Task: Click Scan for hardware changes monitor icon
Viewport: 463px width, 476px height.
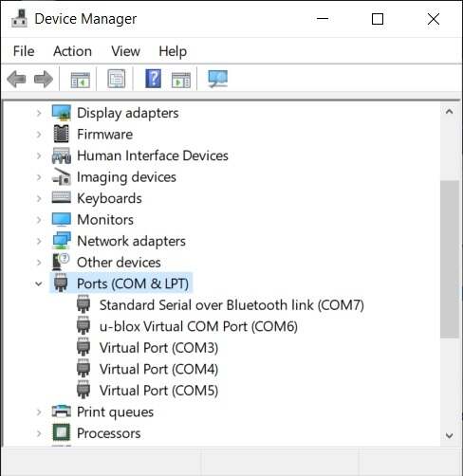Action: pos(217,79)
